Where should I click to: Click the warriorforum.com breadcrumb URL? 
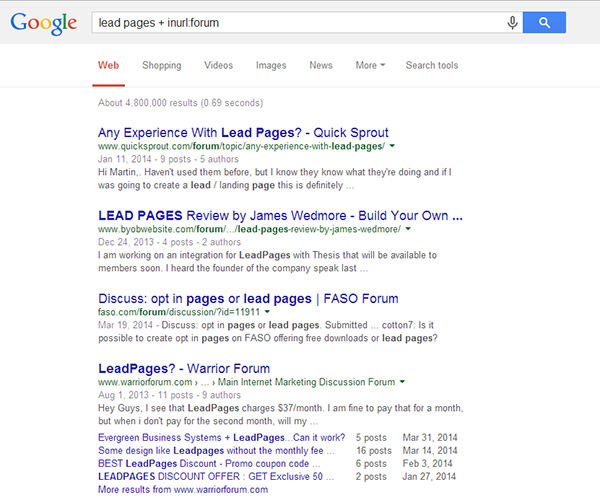tap(246, 382)
